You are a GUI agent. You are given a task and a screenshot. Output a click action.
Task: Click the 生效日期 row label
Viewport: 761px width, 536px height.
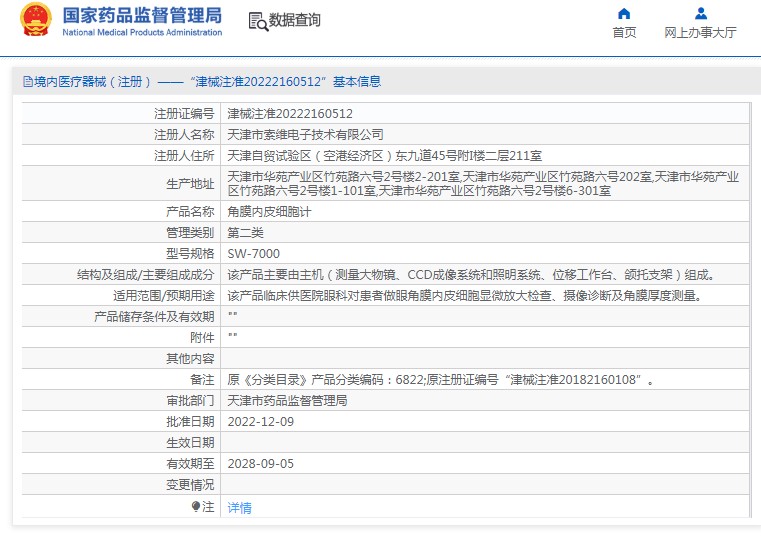tap(190, 442)
